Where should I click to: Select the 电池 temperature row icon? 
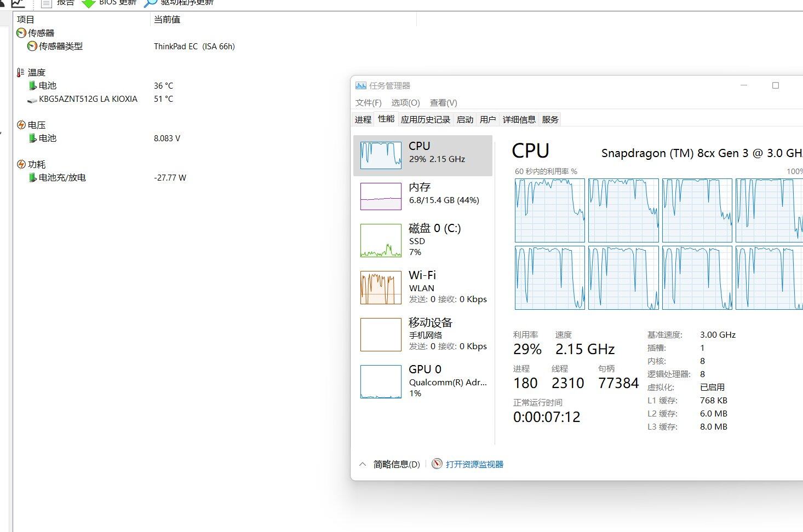[32, 86]
